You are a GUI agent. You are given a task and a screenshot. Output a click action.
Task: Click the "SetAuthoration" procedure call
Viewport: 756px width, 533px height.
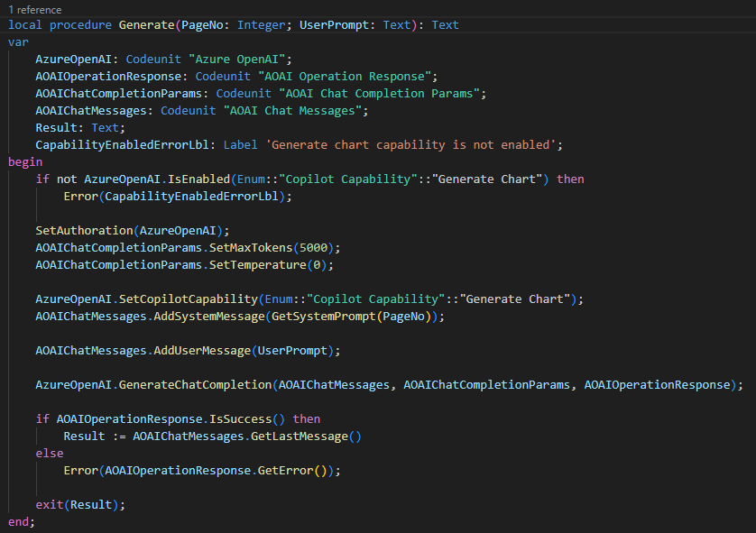[84, 230]
